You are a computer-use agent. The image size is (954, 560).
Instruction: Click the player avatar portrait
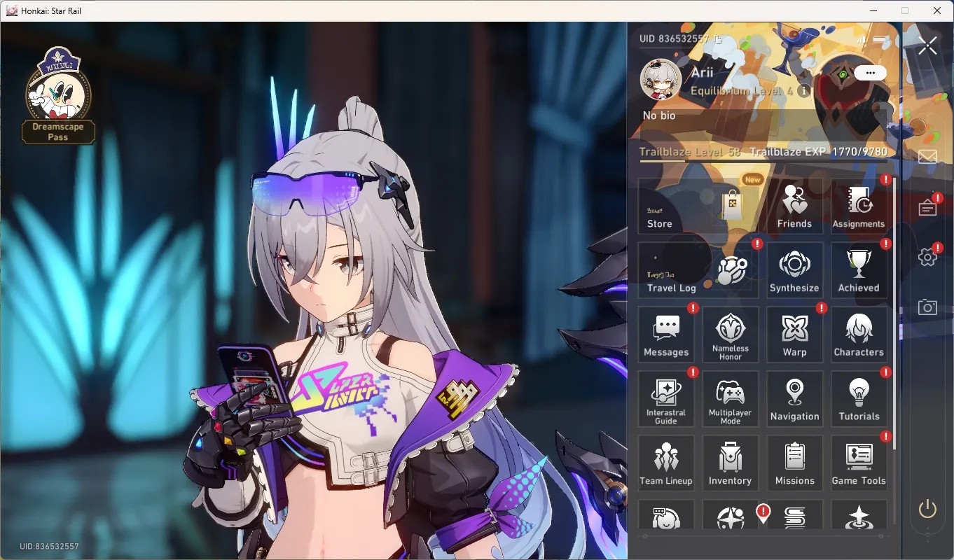coord(661,79)
